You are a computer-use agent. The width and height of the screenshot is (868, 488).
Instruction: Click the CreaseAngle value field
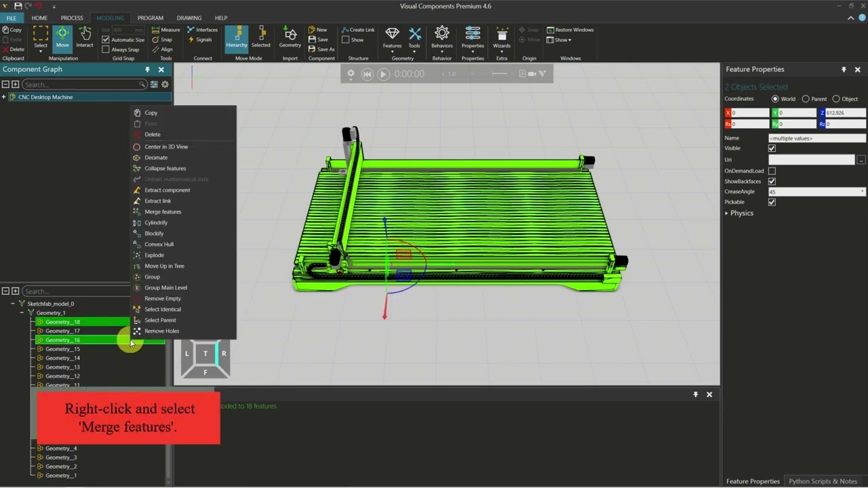click(816, 192)
